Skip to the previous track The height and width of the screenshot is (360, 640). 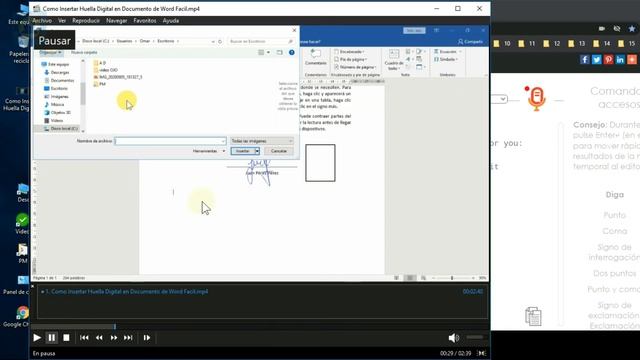pos(84,338)
